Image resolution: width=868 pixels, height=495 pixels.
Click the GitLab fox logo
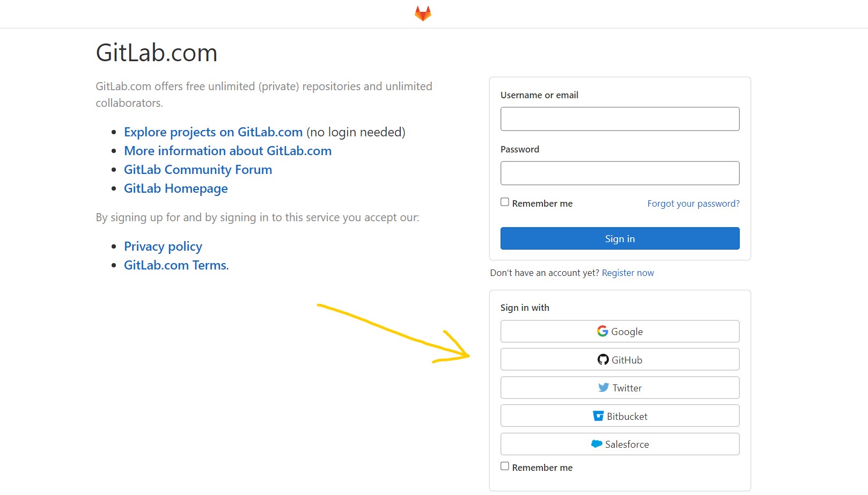[x=422, y=13]
